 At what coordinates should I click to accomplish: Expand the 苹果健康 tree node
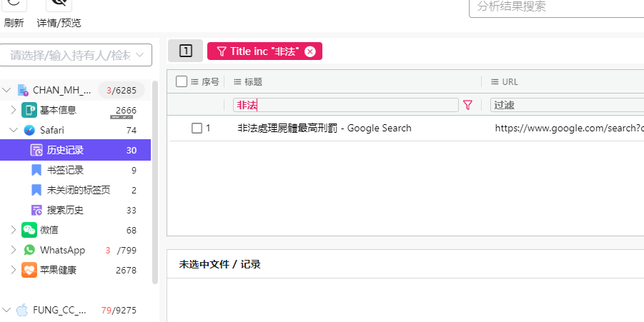(x=13, y=271)
